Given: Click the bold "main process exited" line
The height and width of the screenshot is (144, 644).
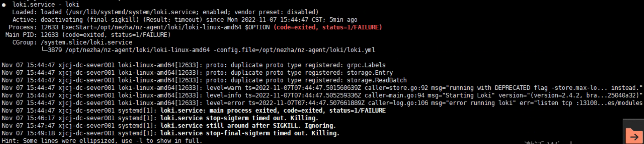Looking at the screenshot, I should click(x=272, y=110).
